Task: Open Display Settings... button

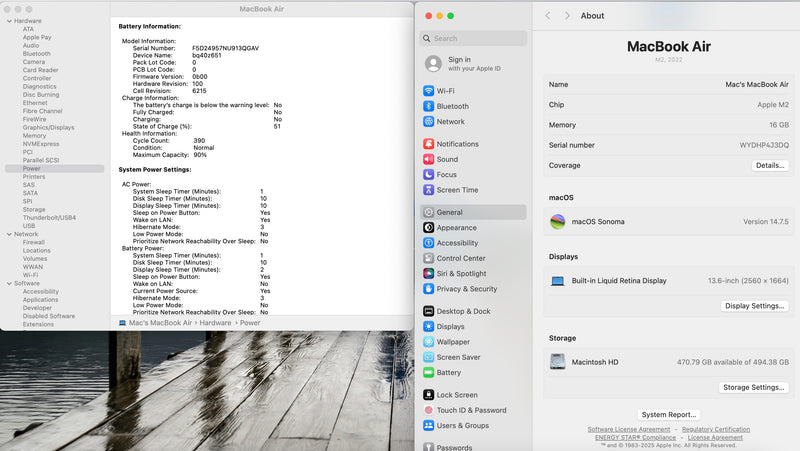Action: [x=754, y=306]
